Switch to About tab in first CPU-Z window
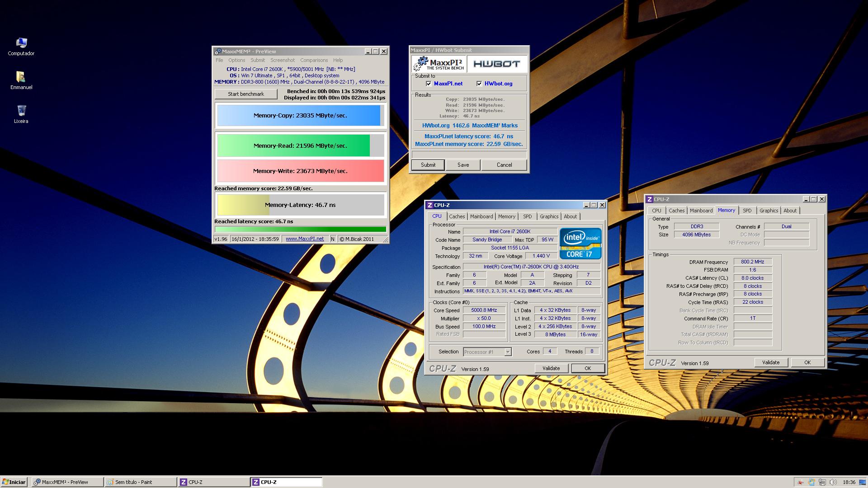Screen dimensions: 868x488 (571, 216)
